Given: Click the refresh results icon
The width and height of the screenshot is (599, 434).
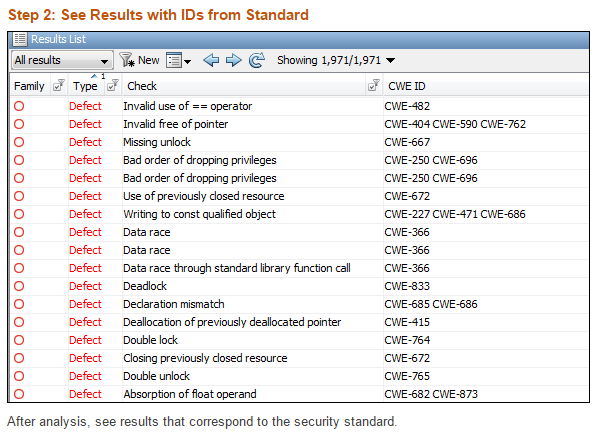Looking at the screenshot, I should [257, 60].
